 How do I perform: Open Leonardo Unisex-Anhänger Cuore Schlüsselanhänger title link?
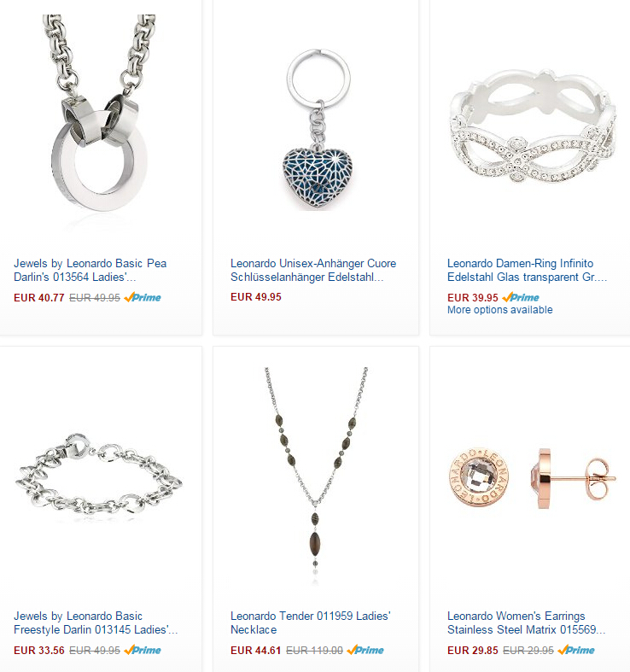(313, 270)
